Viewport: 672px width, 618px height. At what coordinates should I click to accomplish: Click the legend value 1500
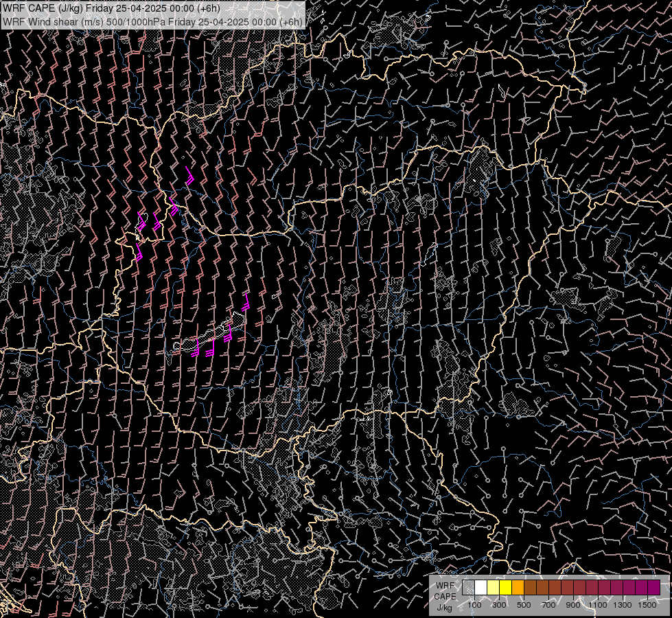pyautogui.click(x=647, y=605)
